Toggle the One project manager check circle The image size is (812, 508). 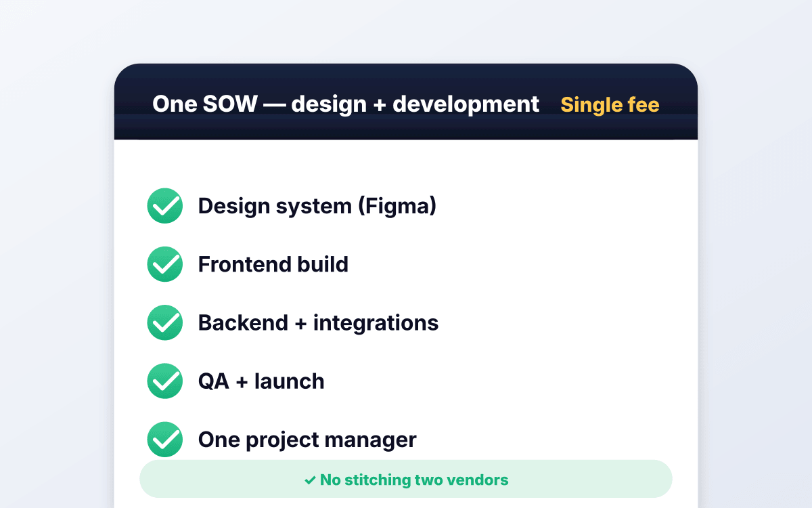(x=164, y=440)
